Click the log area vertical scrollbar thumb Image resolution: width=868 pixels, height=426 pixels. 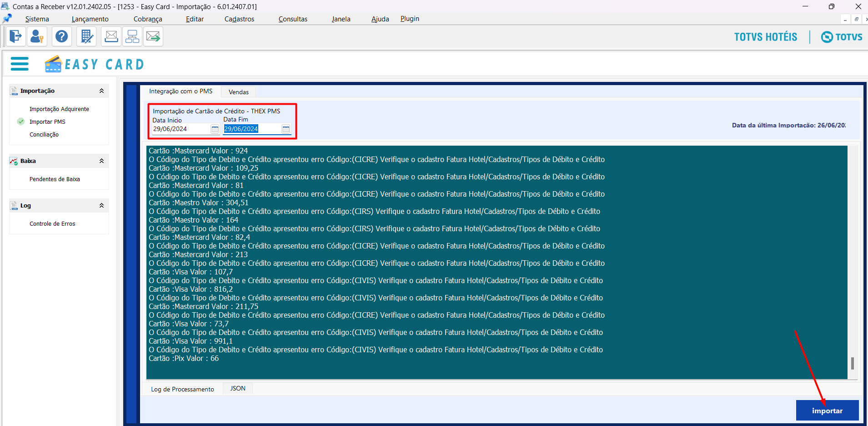coord(852,363)
